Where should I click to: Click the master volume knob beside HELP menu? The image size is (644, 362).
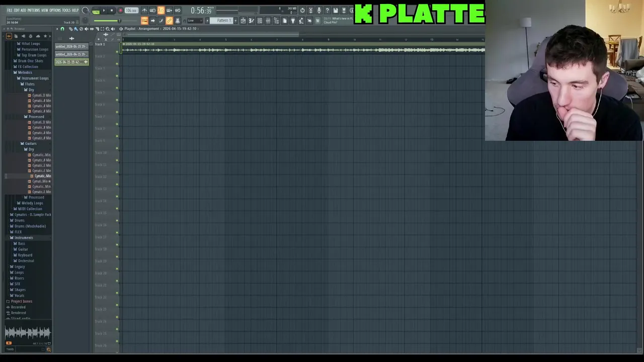pyautogui.click(x=85, y=10)
